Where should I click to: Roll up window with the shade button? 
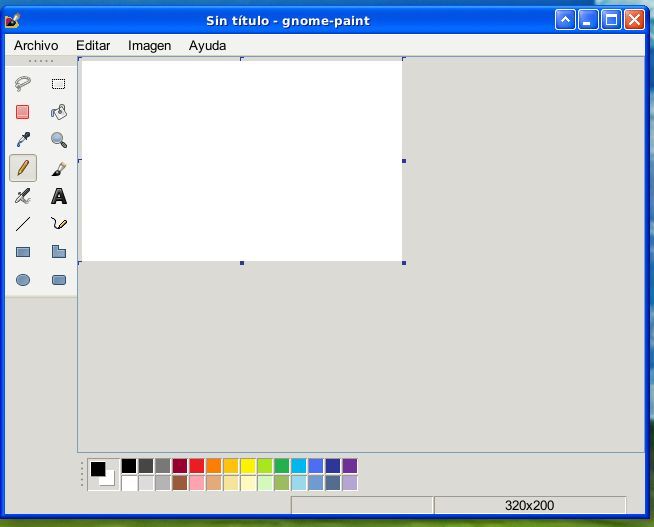[x=565, y=20]
